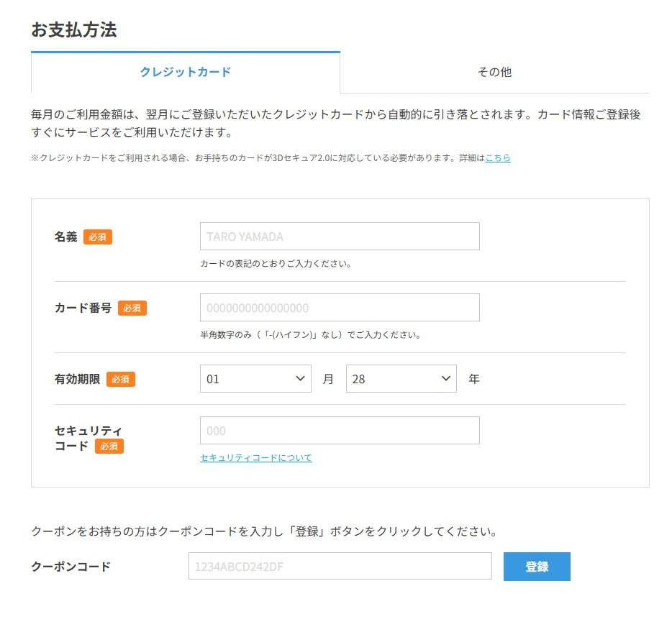
Task: Select the セキュリティコード input field
Action: 340,431
